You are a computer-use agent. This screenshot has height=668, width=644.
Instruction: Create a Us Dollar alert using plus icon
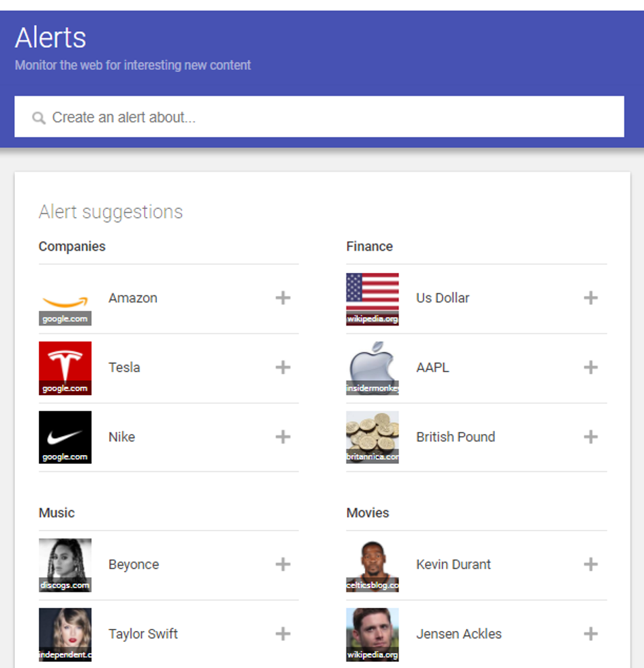pos(590,297)
